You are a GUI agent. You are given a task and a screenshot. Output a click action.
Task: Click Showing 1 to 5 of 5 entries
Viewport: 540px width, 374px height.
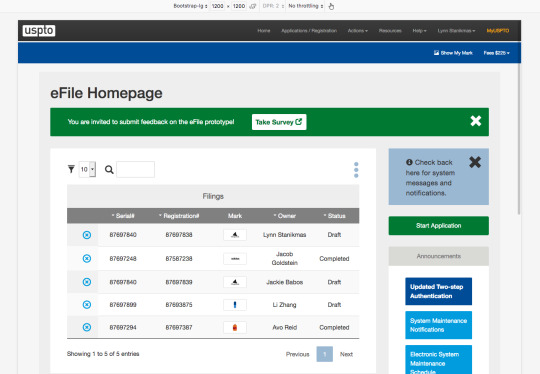pyautogui.click(x=103, y=354)
